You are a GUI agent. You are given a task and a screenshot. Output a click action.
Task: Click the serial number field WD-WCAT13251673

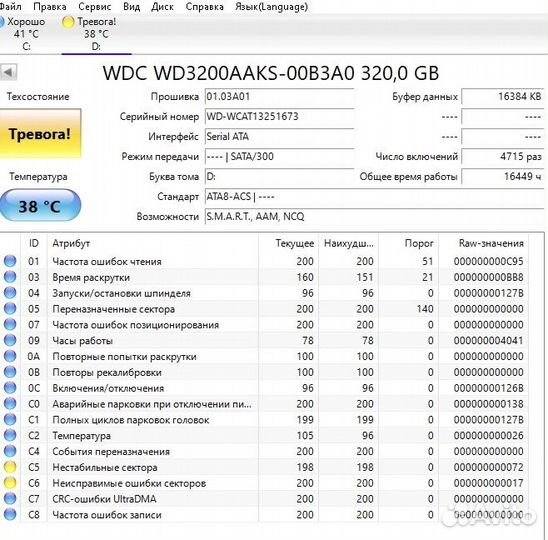point(279,116)
